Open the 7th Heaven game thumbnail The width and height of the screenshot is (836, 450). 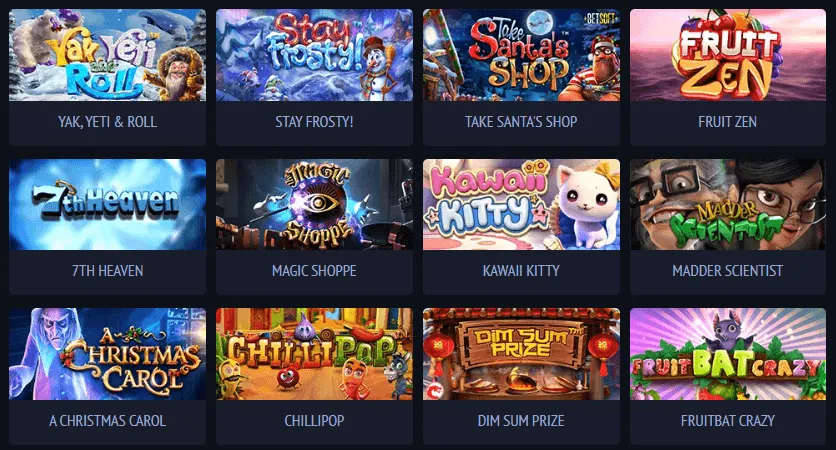click(107, 204)
